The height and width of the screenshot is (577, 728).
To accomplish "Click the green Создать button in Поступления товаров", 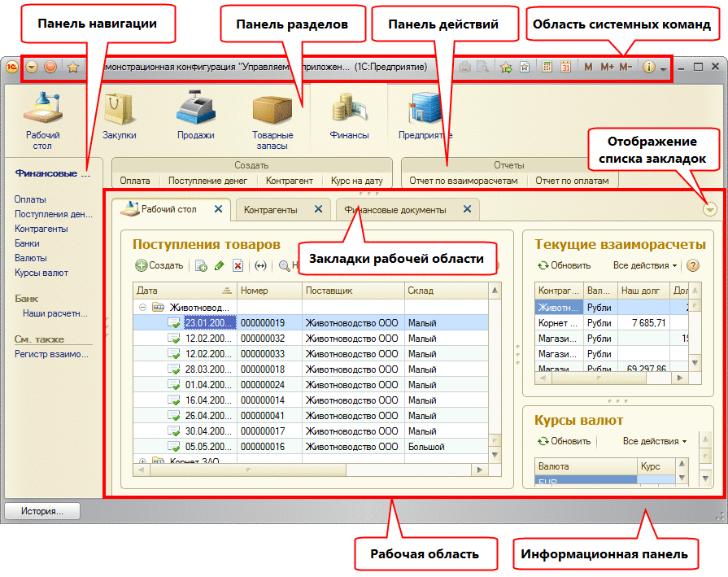I will coord(159,265).
